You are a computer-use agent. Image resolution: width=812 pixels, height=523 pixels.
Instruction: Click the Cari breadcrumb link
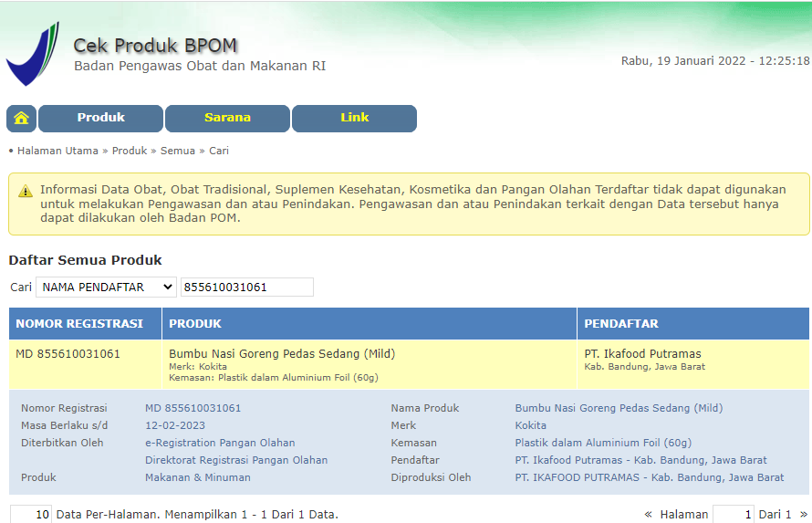tap(219, 151)
